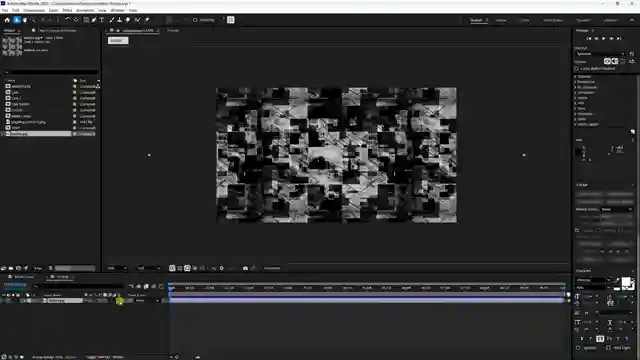
Task: Toggle the Ligatures checkbox in Character panel
Action: pyautogui.click(x=578, y=348)
